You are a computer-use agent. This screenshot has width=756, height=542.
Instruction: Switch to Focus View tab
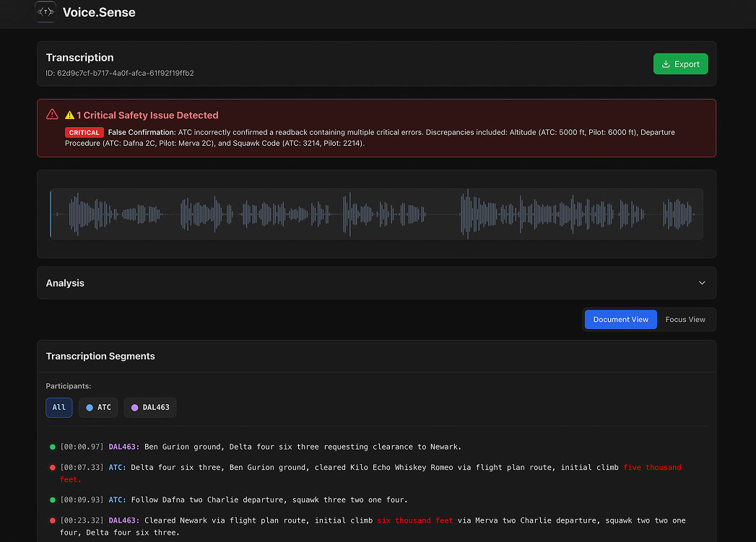coord(685,320)
